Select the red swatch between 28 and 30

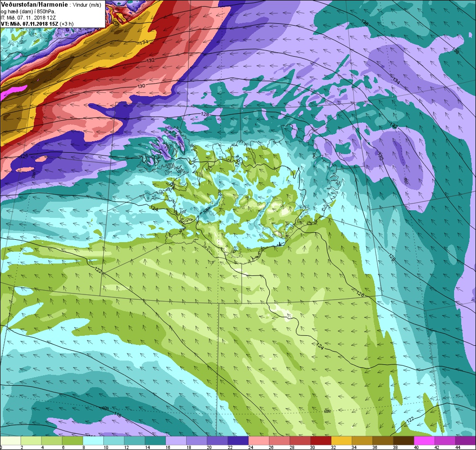[300, 440]
